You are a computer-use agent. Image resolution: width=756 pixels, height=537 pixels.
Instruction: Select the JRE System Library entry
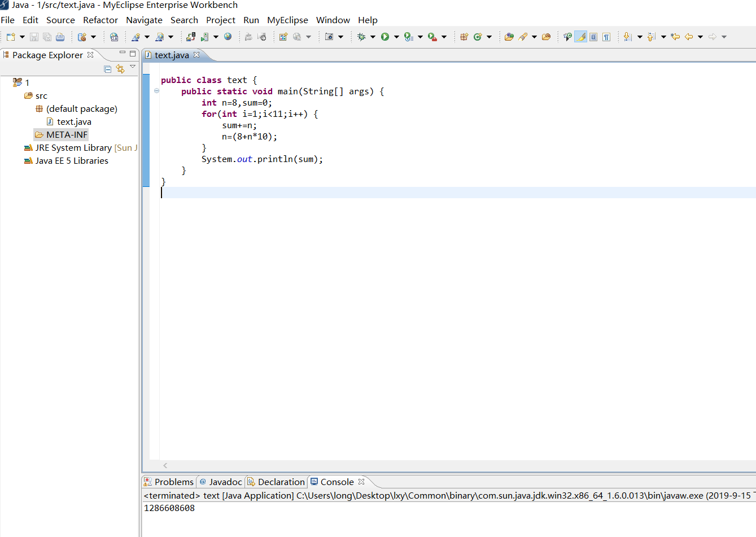[x=73, y=147]
